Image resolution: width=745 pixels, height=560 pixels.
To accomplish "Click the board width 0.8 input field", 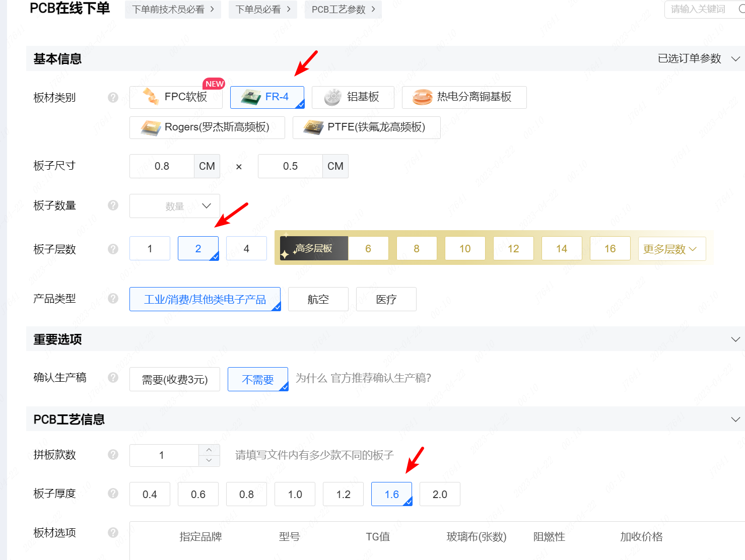I will 162,166.
